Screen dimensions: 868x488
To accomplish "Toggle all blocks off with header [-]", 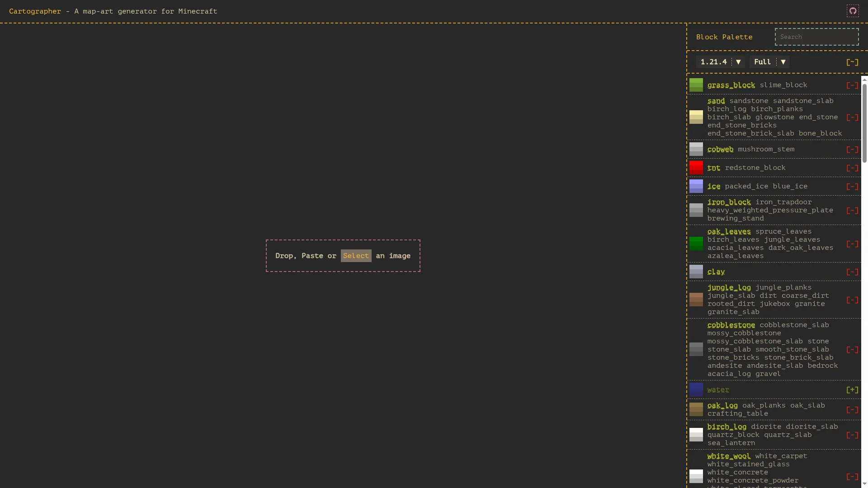I will pos(852,62).
